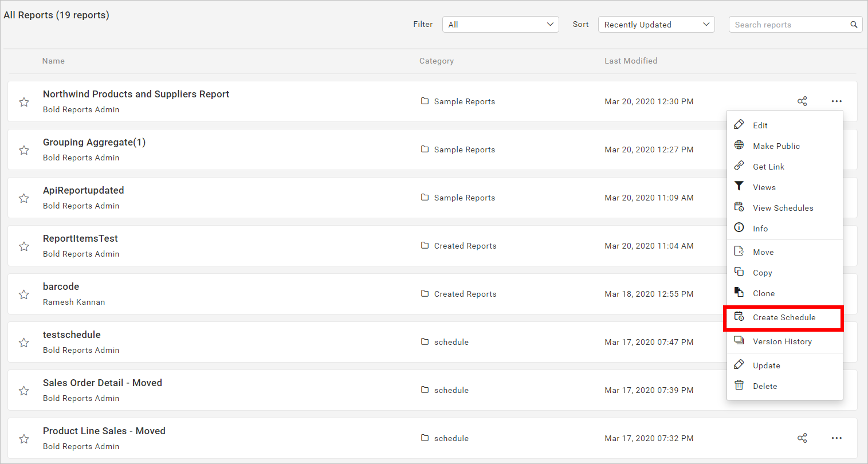Select the Delete trash icon
This screenshot has width=868, height=464.
pos(739,386)
